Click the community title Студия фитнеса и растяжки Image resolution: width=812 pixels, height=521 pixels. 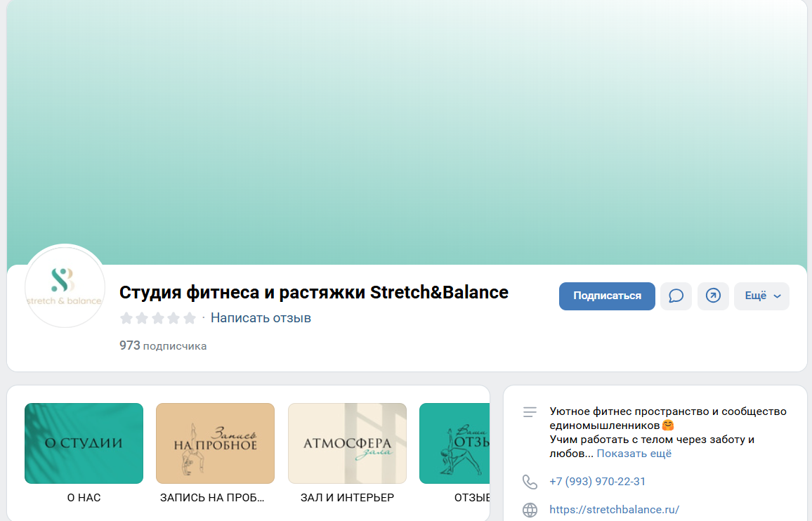point(314,293)
